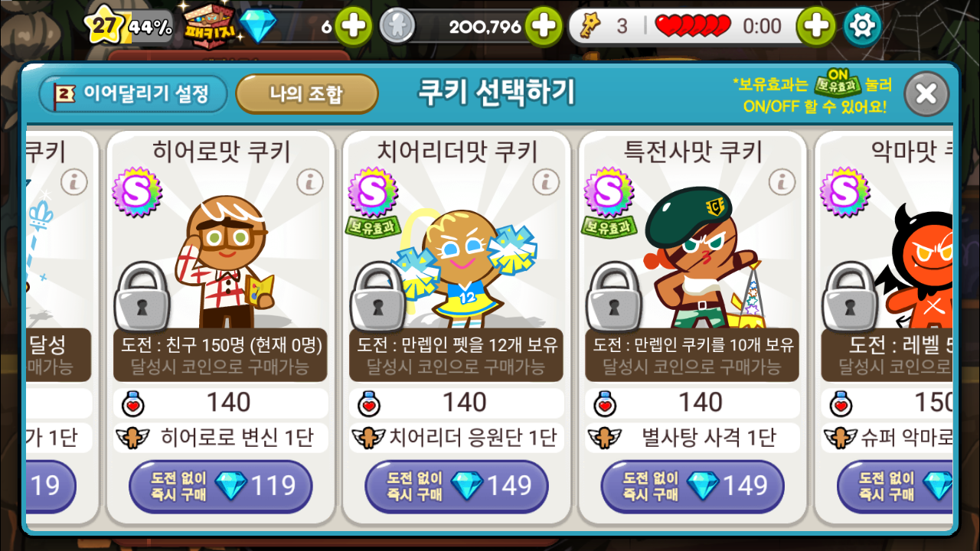Viewport: 980px width, 551px height.
Task: Add more crystals with the plus button
Action: click(x=353, y=27)
